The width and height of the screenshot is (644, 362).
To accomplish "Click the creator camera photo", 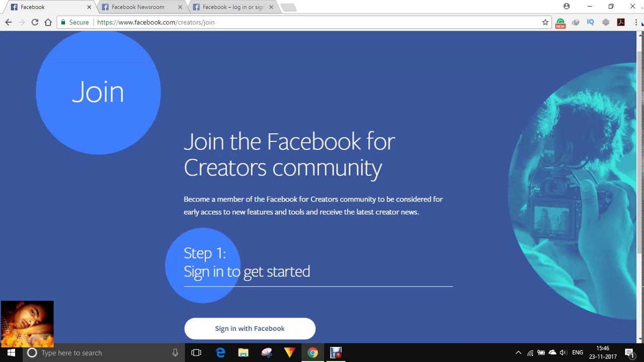I will coord(572,191).
